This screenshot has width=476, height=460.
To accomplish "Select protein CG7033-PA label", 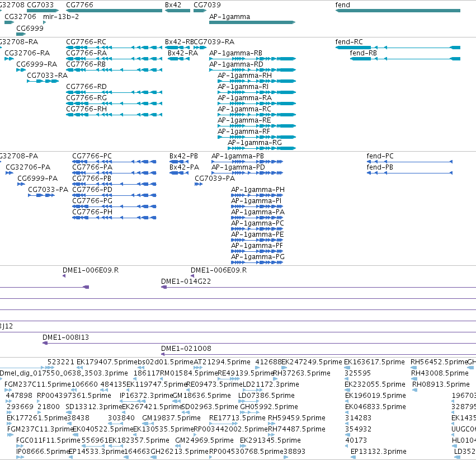I will pos(48,190).
